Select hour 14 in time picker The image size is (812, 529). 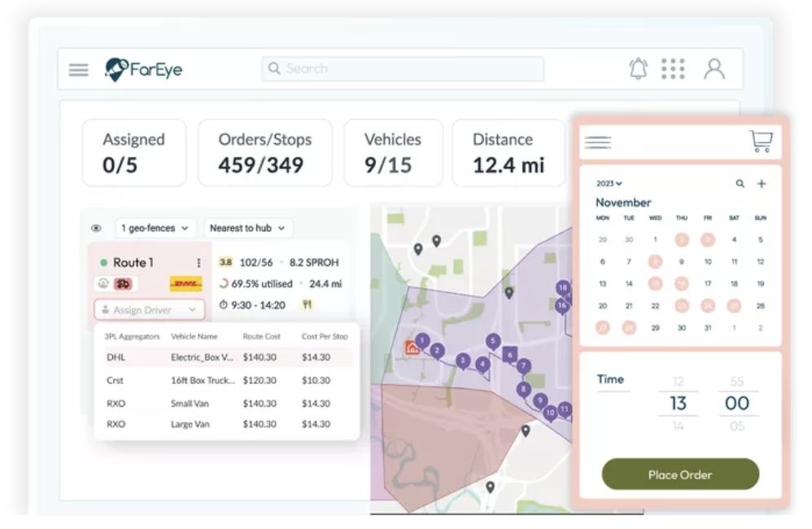(x=678, y=426)
